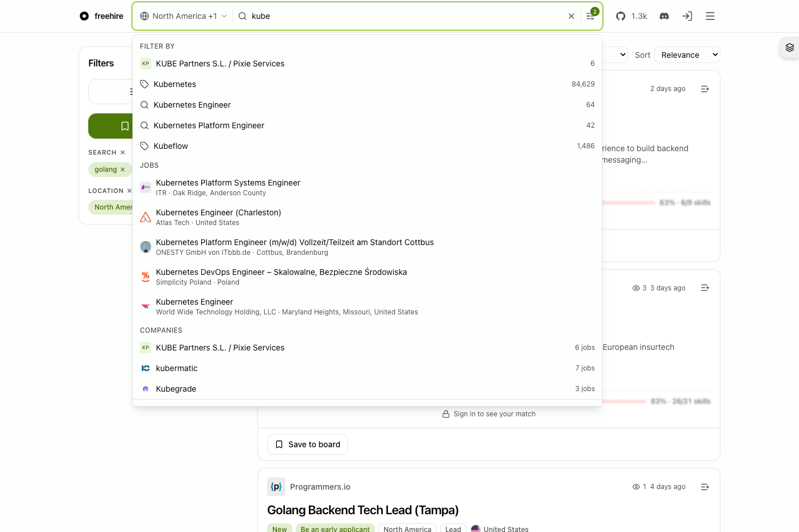Click the Programmers.io company logo
799x532 pixels.
pyautogui.click(x=276, y=487)
